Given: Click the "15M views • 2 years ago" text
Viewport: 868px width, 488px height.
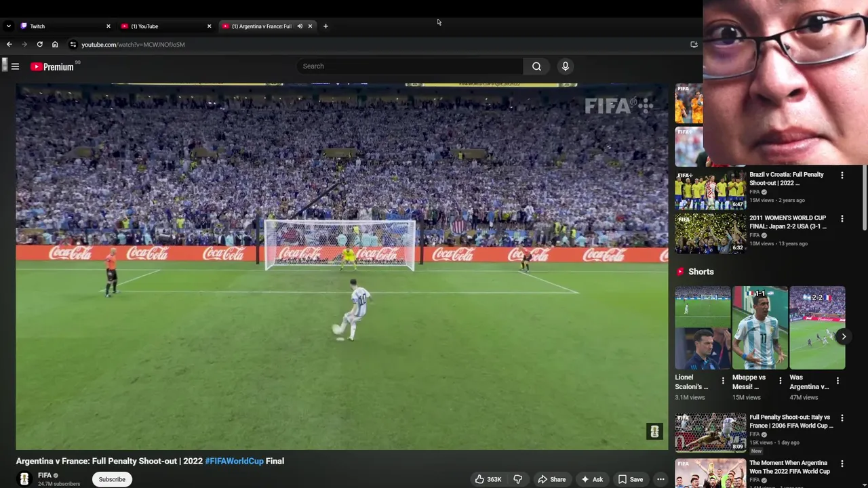Looking at the screenshot, I should click(x=777, y=201).
